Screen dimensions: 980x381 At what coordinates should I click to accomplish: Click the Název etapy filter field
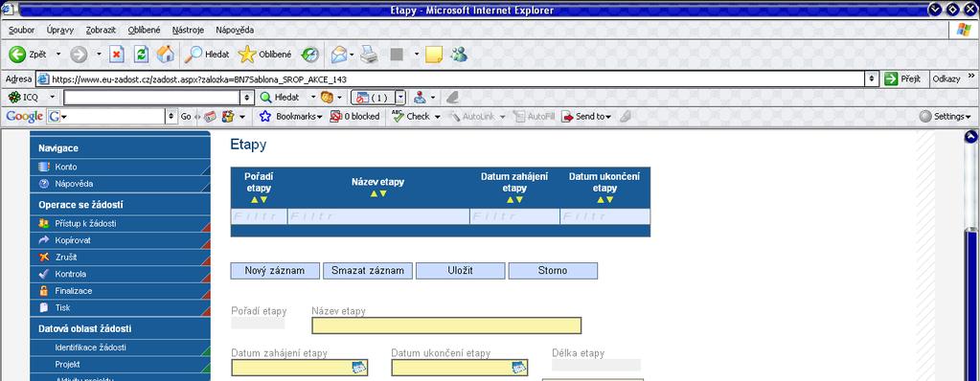click(378, 216)
